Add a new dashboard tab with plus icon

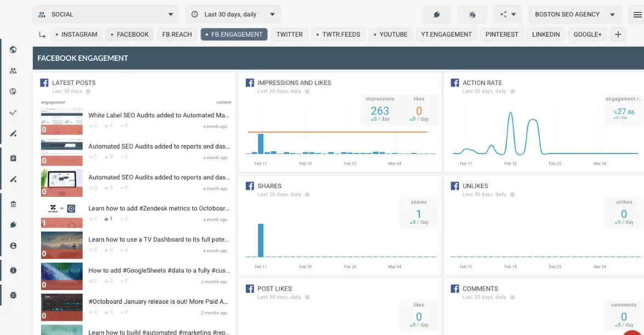coord(618,35)
